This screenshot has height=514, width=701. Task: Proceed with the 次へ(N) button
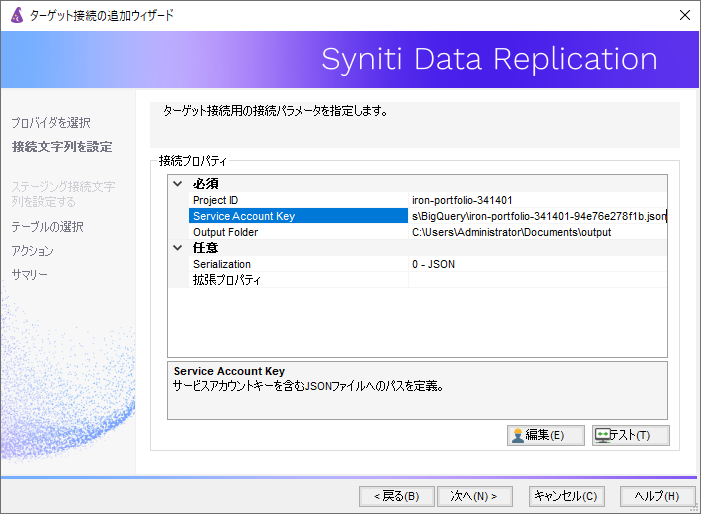tap(474, 496)
